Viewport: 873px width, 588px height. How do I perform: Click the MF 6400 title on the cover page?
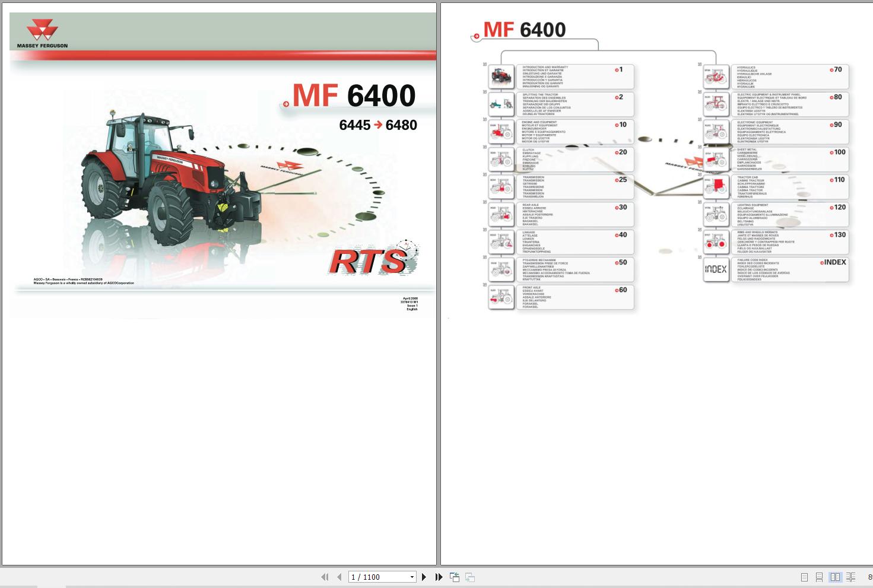click(354, 96)
